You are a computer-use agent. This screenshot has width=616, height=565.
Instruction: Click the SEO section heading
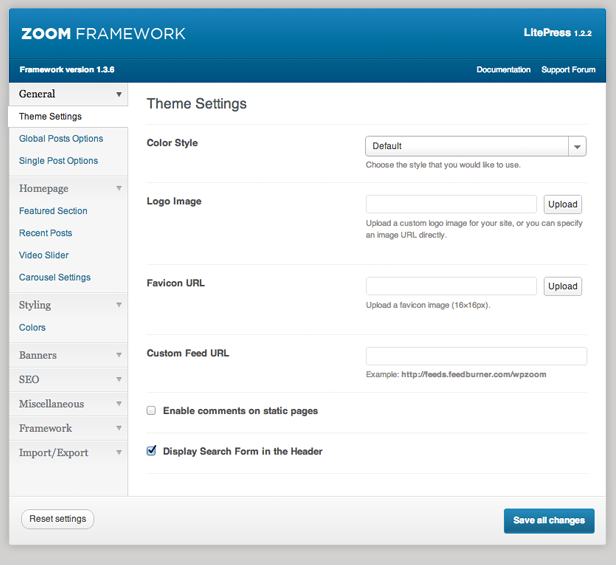point(29,380)
